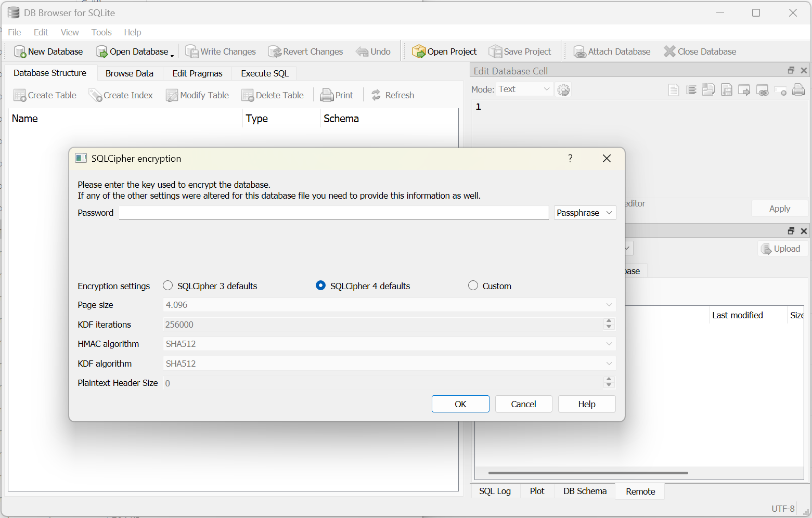Click the Open Database toolbar icon
The image size is (812, 518).
[x=102, y=51]
